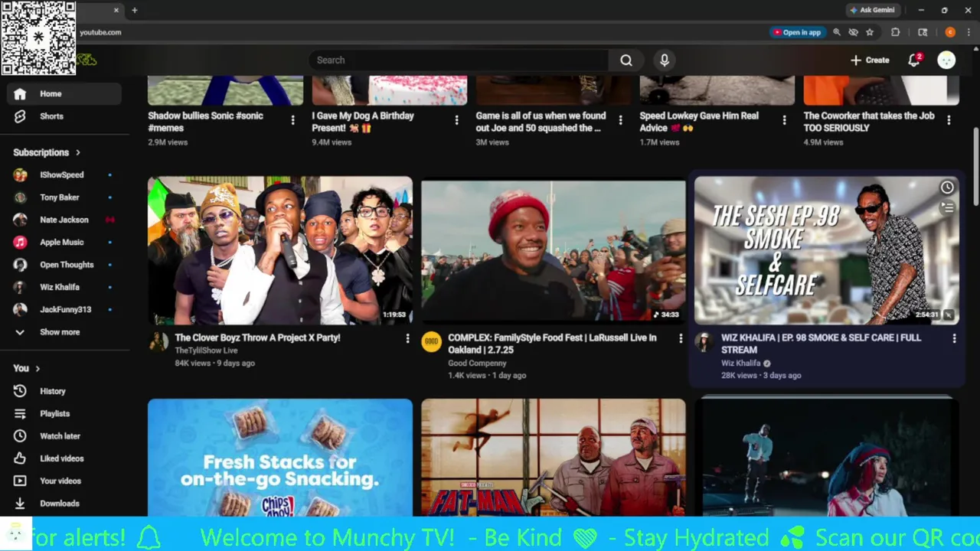Open options for I Gave My Dog short

[456, 120]
